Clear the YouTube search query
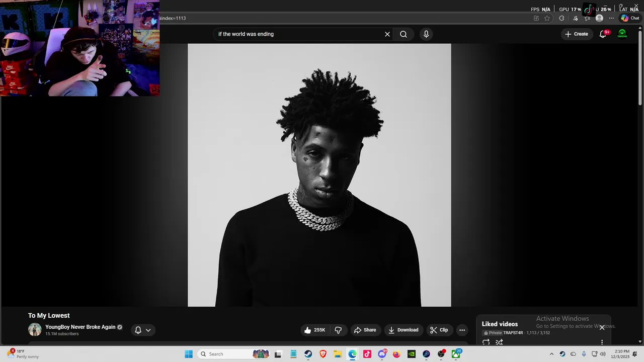The width and height of the screenshot is (644, 362). 387,34
